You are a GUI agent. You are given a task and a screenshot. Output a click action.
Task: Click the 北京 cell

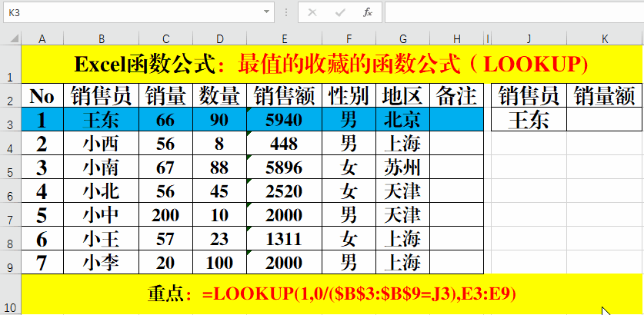click(403, 119)
